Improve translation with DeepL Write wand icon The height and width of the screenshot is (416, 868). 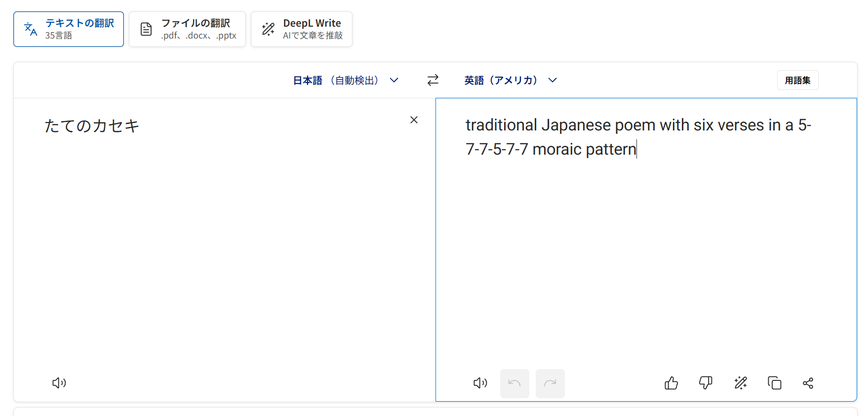click(x=740, y=383)
